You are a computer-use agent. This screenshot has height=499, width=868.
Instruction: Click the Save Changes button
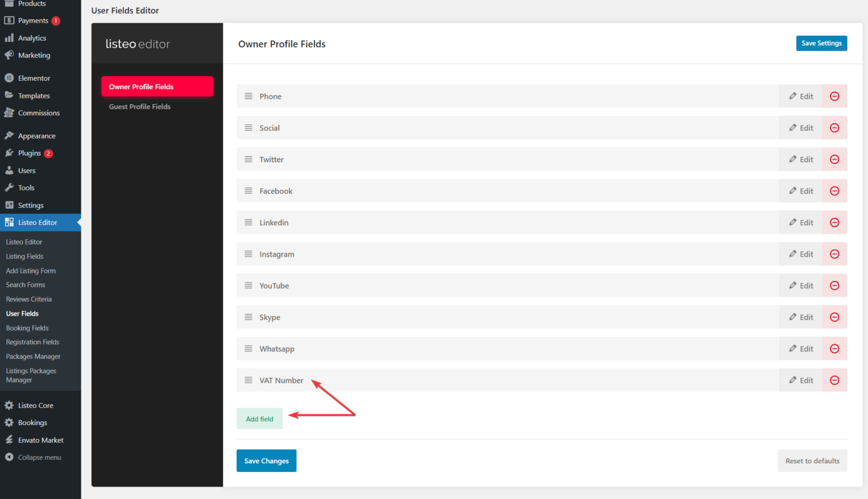point(266,461)
